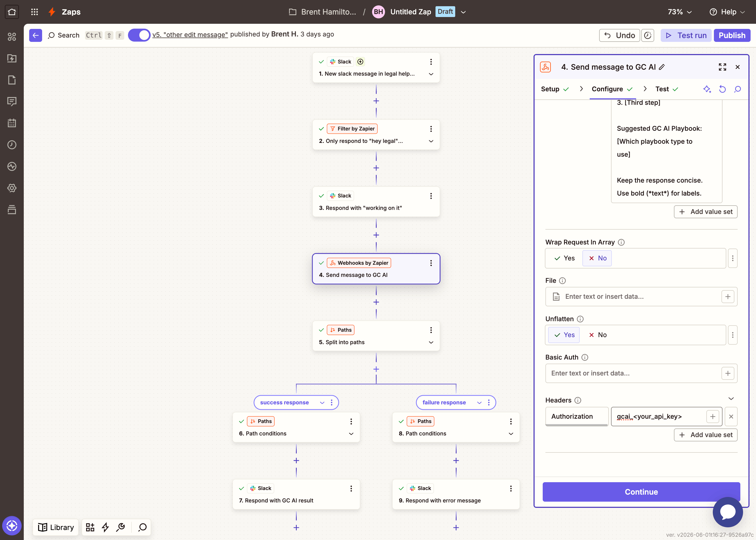
Task: Expand the New slack message step 1 chevron
Action: [431, 74]
